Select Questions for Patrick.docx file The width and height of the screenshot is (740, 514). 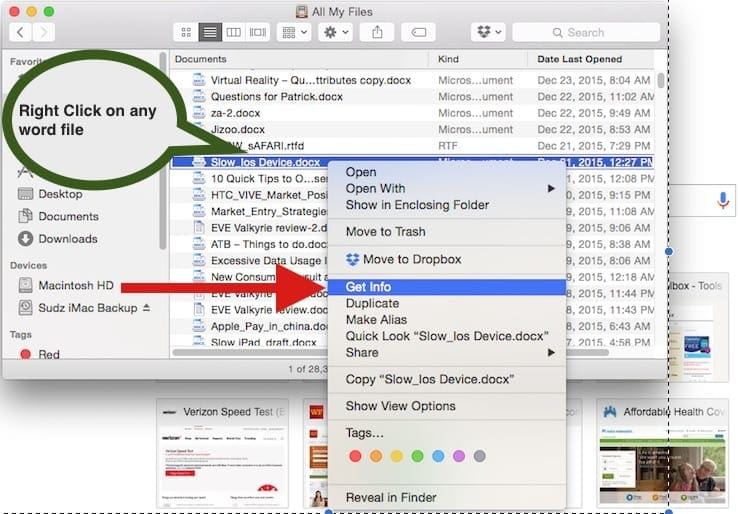click(x=277, y=97)
